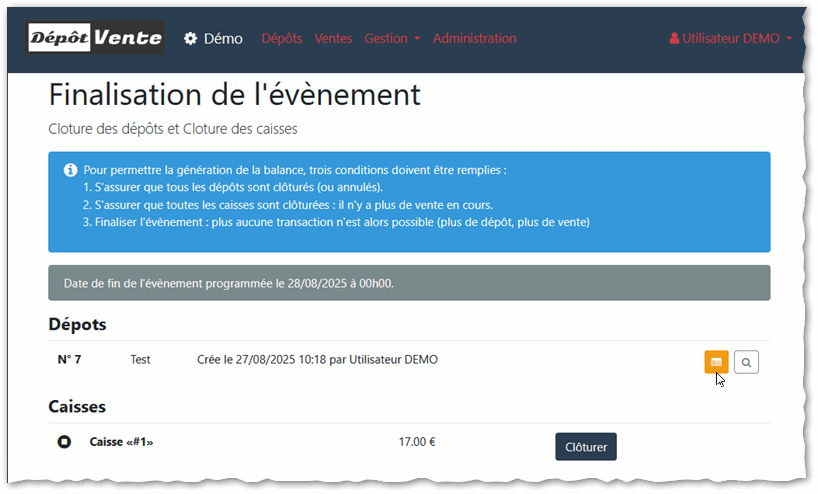Image resolution: width=818 pixels, height=494 pixels.
Task: Click the Dépôt Vente logo
Action: coord(95,38)
